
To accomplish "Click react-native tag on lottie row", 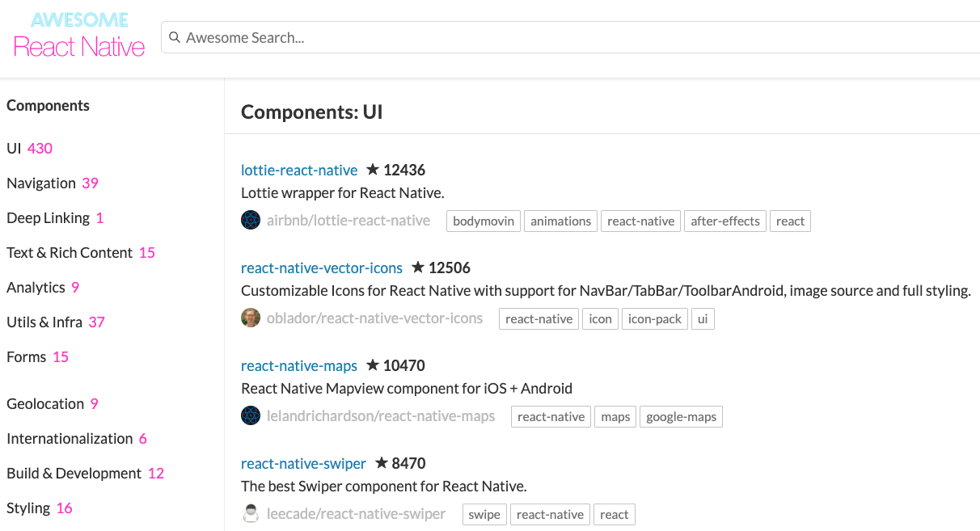I will click(x=641, y=221).
